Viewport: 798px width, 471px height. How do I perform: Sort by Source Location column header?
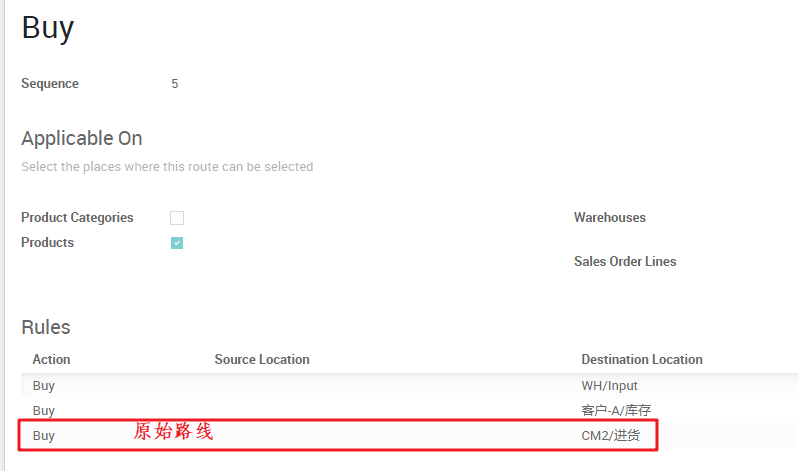pos(262,360)
